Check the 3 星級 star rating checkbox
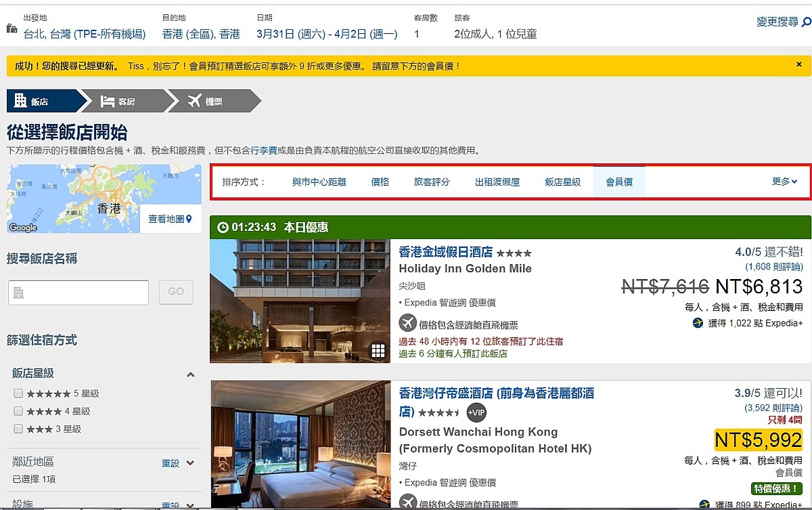812x510 pixels. click(x=18, y=429)
